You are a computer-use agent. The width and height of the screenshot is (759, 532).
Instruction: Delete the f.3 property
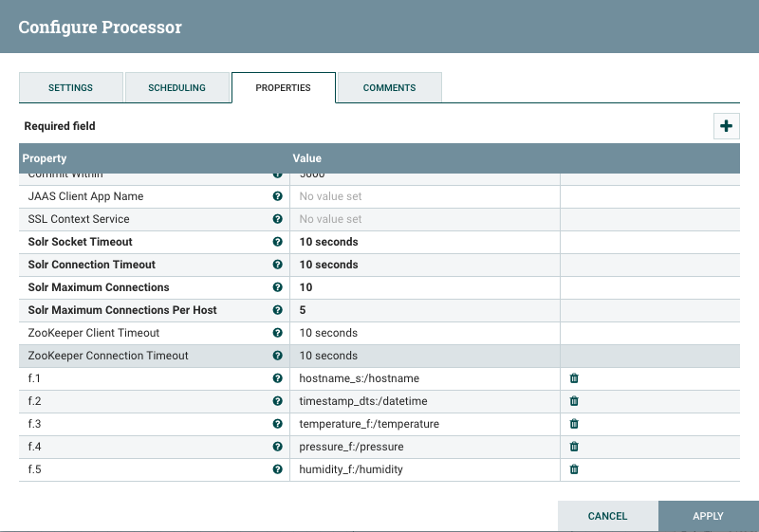coord(574,423)
